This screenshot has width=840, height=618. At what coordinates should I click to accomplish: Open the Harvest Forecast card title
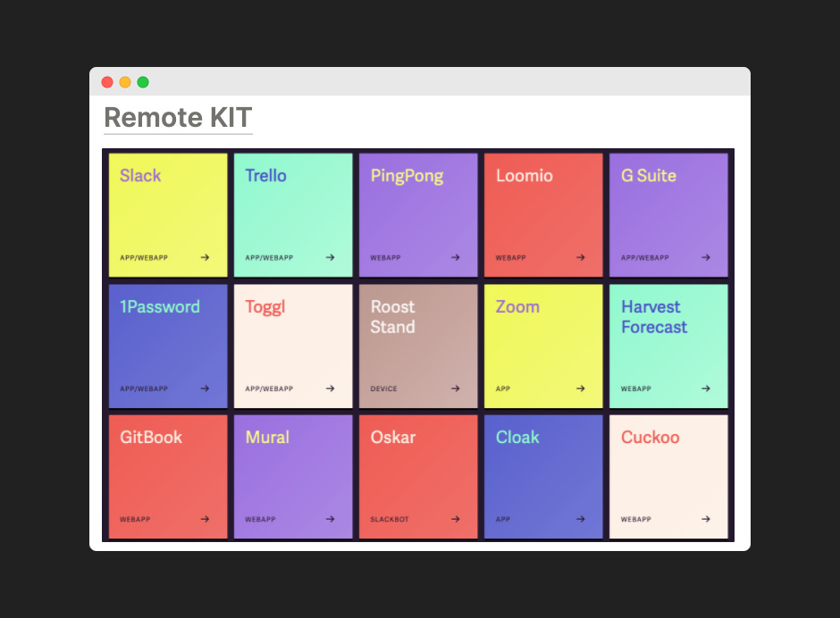(x=654, y=317)
